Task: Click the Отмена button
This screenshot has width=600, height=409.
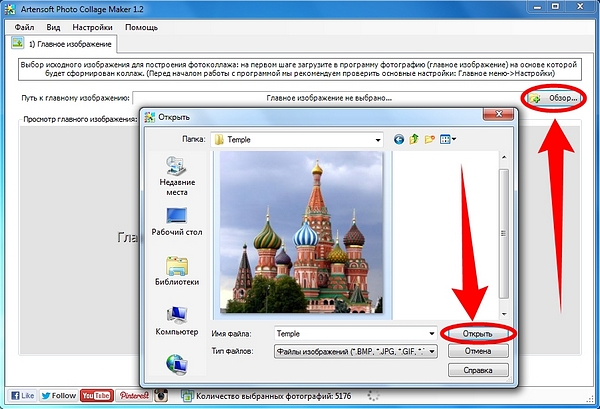Action: [478, 351]
